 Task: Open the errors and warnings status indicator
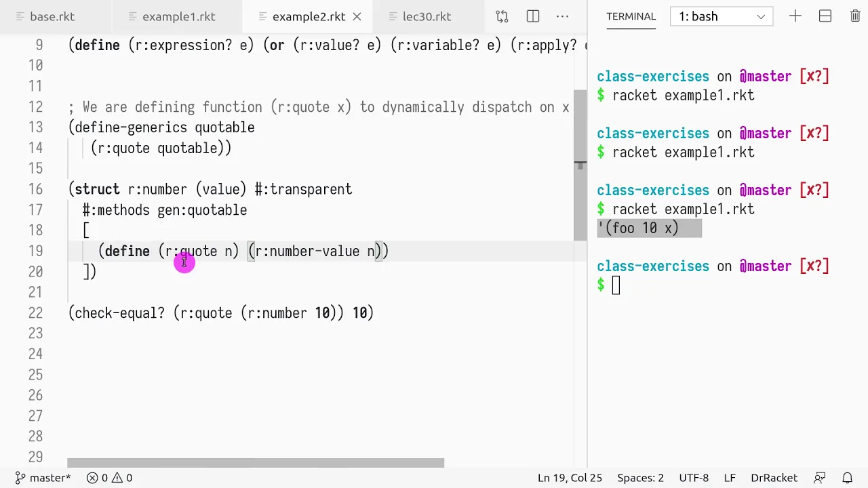(109, 478)
